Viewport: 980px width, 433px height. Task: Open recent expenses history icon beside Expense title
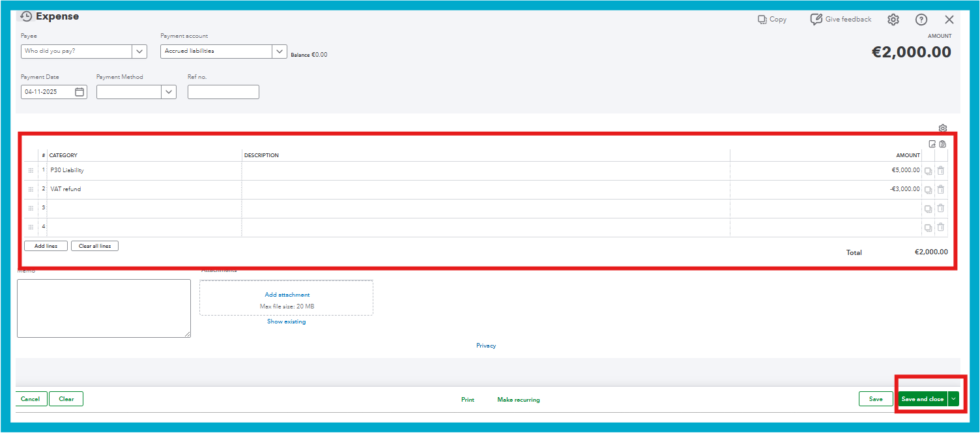[x=26, y=16]
